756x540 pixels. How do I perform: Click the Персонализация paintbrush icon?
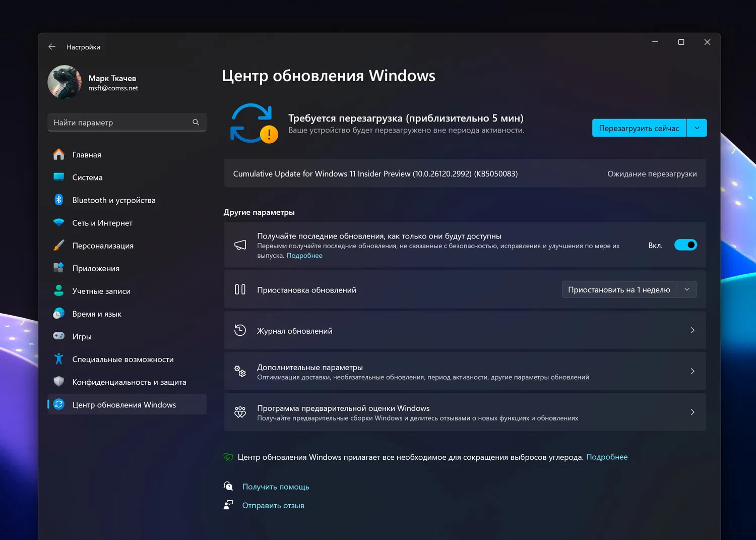click(x=59, y=246)
